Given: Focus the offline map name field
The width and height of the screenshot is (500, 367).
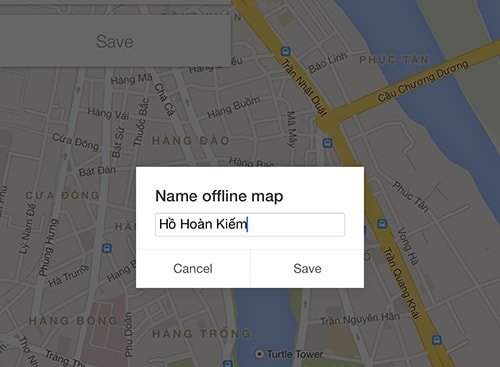Looking at the screenshot, I should [x=250, y=225].
